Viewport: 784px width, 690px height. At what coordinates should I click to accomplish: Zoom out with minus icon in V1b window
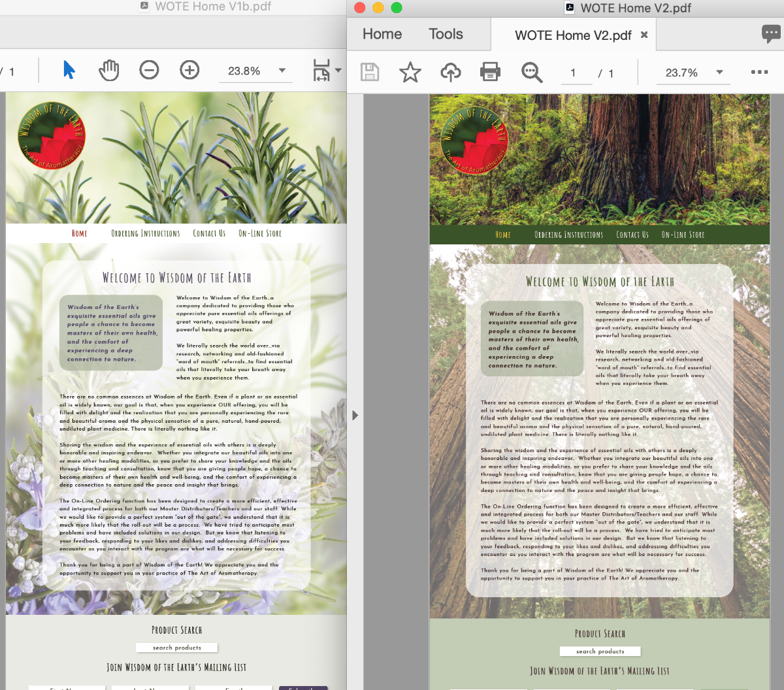[149, 70]
